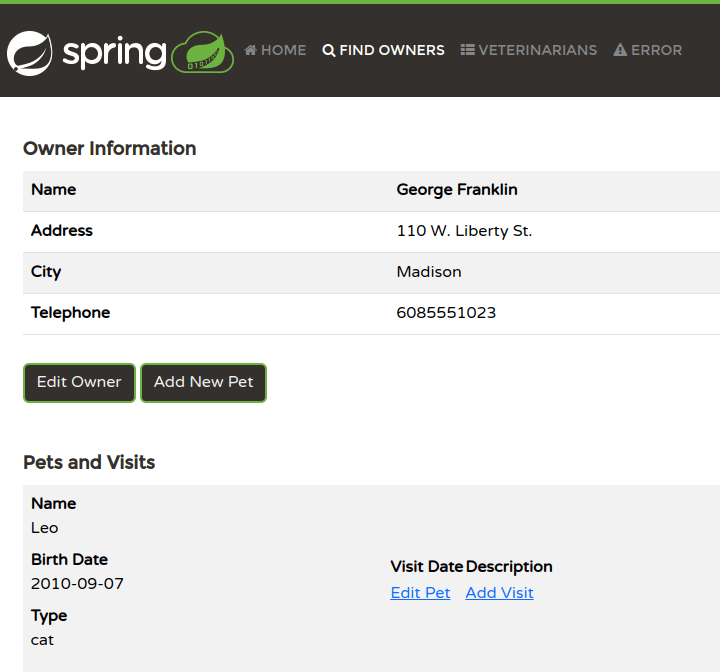Image resolution: width=720 pixels, height=672 pixels.
Task: Click the magnifying glass icon in navbar
Action: (329, 50)
